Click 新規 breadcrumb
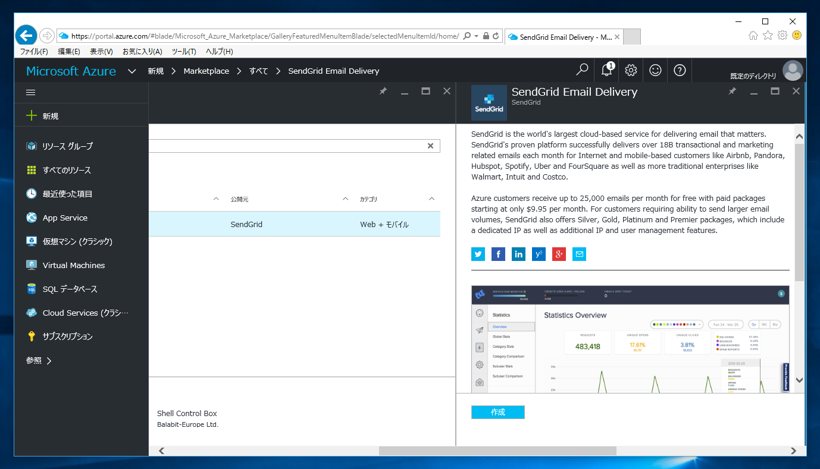Viewport: 820px width, 469px height. click(x=155, y=71)
